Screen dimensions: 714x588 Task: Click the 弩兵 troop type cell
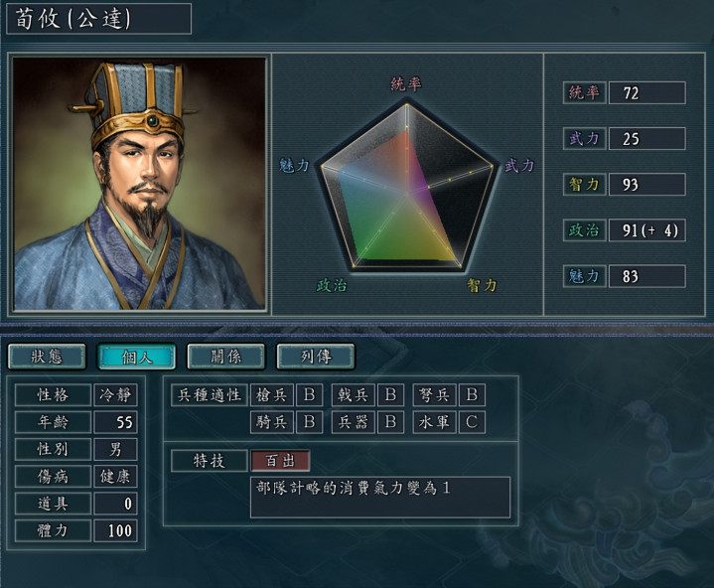point(434,395)
